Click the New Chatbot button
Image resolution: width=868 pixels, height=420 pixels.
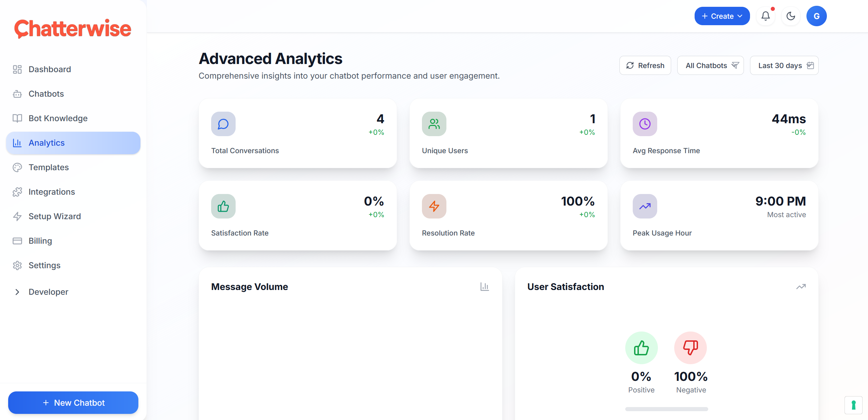pyautogui.click(x=73, y=403)
